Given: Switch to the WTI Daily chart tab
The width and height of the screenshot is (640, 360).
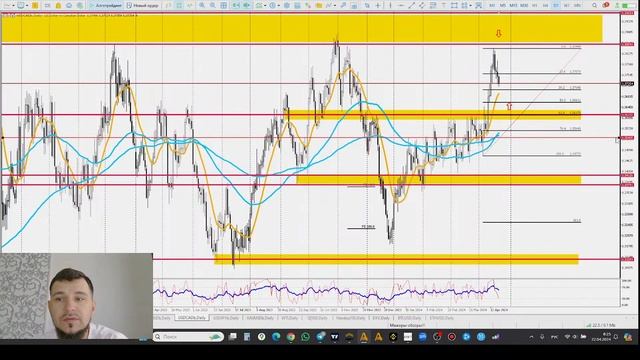Looking at the screenshot, I should coord(290,318).
